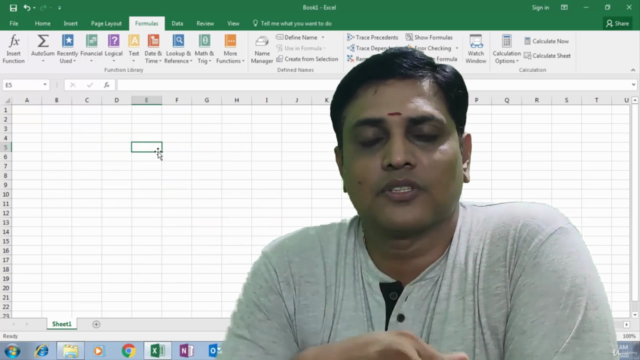
Task: Open Ribbon Display Options icon
Action: click(564, 7)
